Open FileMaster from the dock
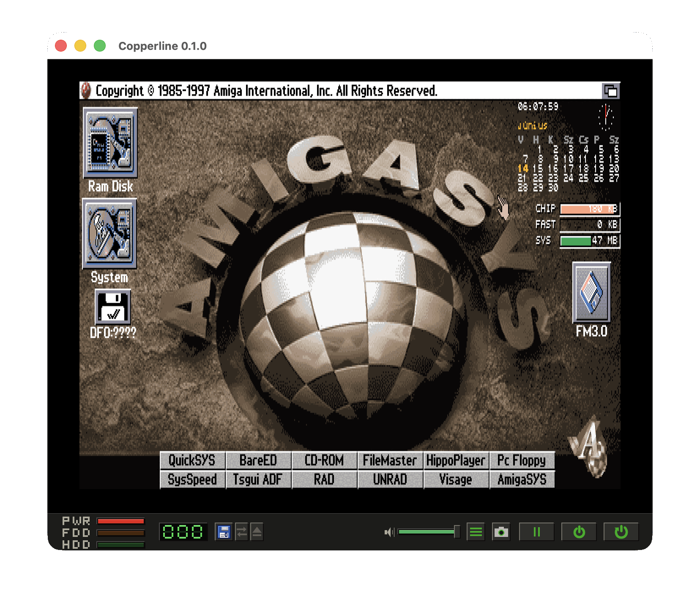 click(x=390, y=460)
